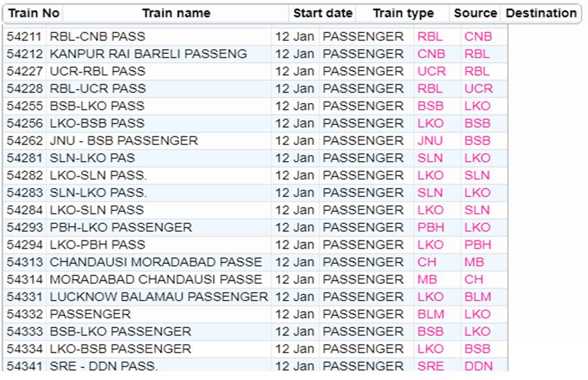588x380 pixels.
Task: Click the Destination column header
Action: (x=541, y=13)
